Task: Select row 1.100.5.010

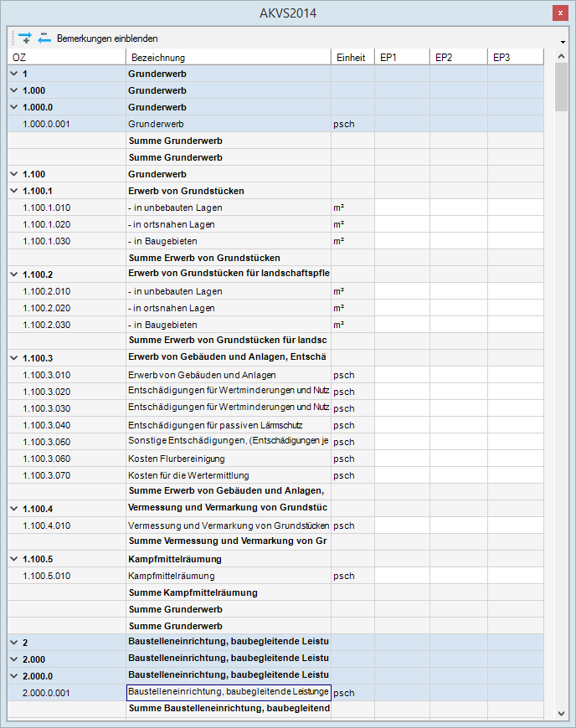Action: [x=275, y=576]
